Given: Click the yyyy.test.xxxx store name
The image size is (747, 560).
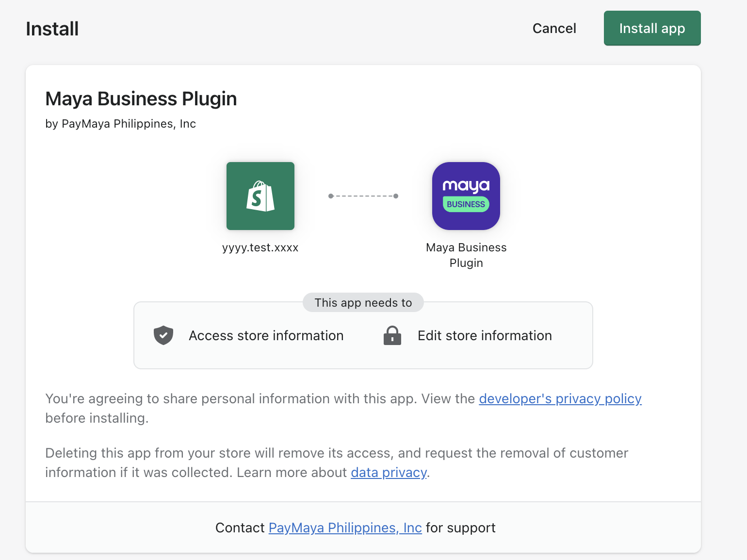Looking at the screenshot, I should tap(260, 247).
